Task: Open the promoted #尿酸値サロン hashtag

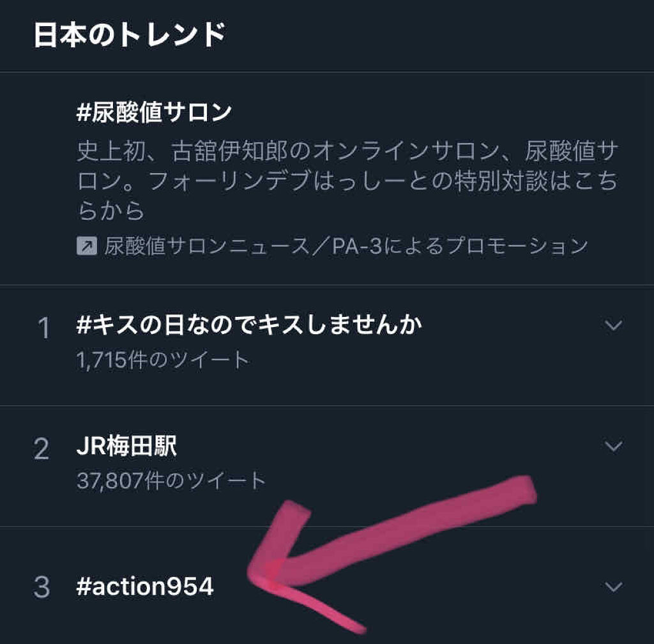Action: (153, 114)
